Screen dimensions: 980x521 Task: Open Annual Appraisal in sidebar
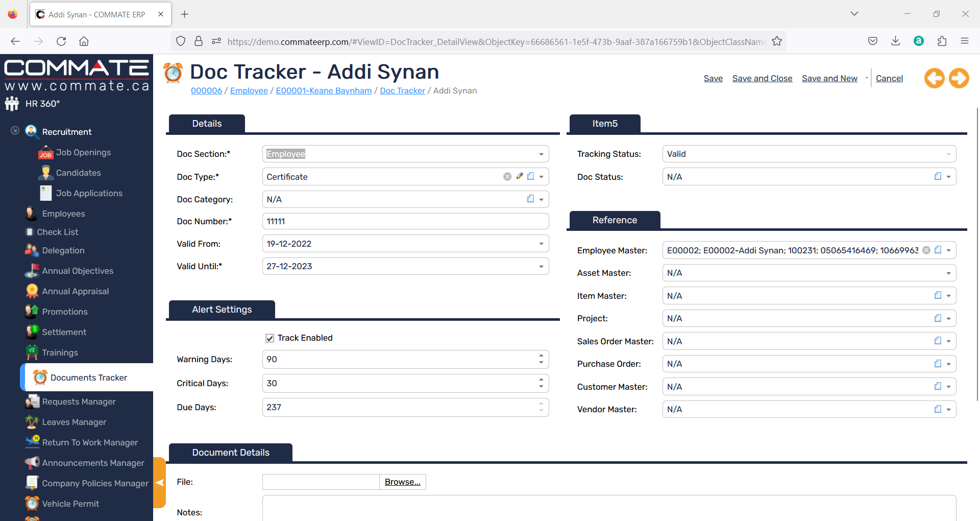click(x=75, y=291)
